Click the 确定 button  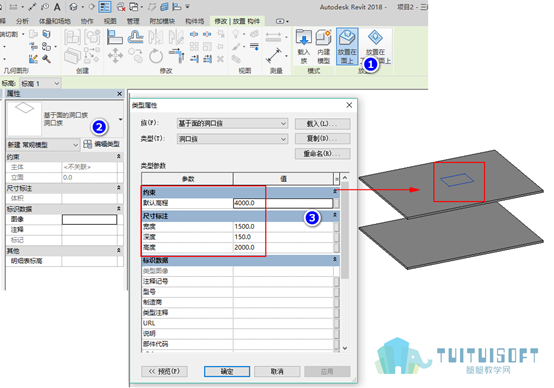[x=227, y=371]
